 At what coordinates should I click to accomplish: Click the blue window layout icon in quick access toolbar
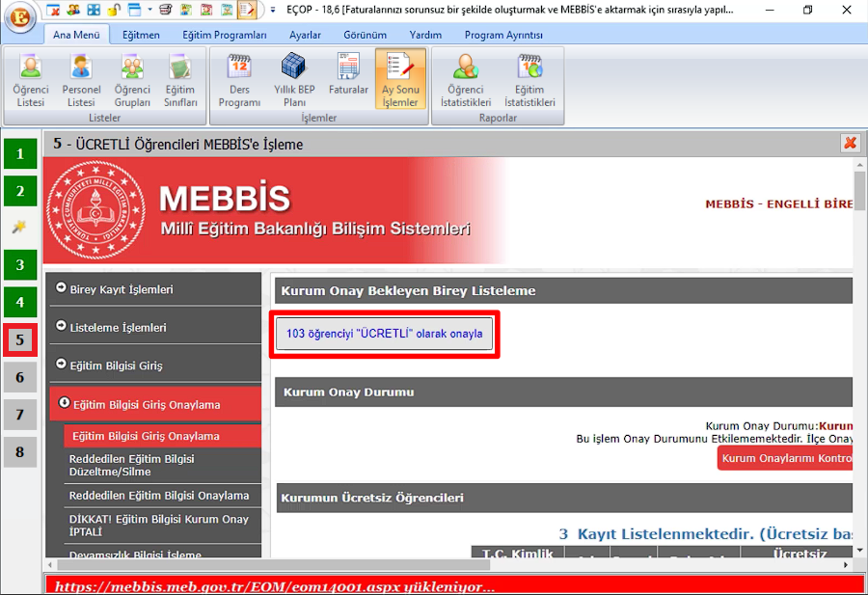coord(134,10)
